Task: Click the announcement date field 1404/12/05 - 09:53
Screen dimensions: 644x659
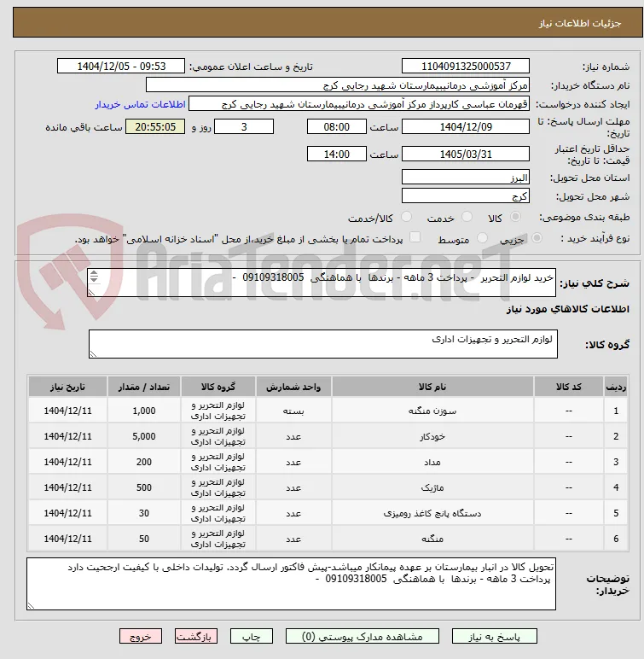Action: (121, 66)
